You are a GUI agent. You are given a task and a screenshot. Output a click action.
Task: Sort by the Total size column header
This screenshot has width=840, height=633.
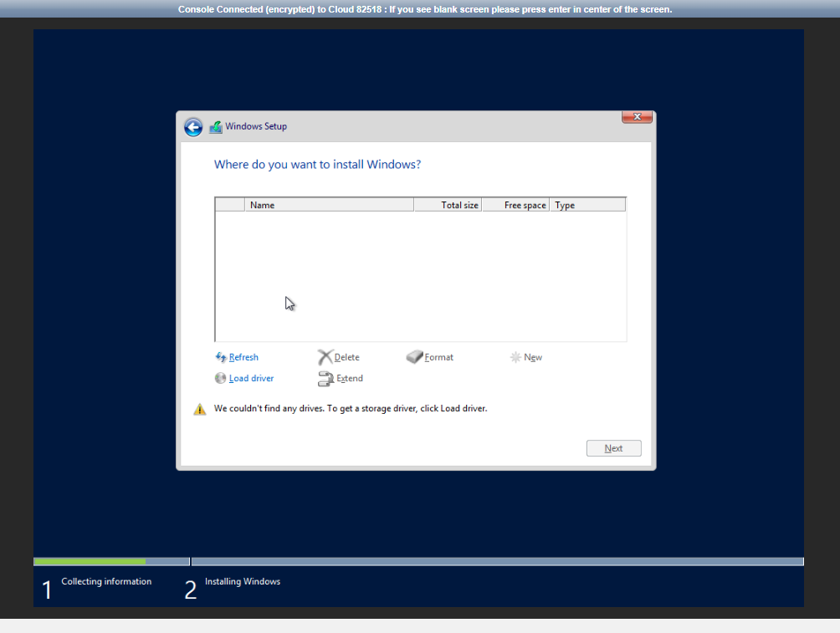pyautogui.click(x=448, y=205)
